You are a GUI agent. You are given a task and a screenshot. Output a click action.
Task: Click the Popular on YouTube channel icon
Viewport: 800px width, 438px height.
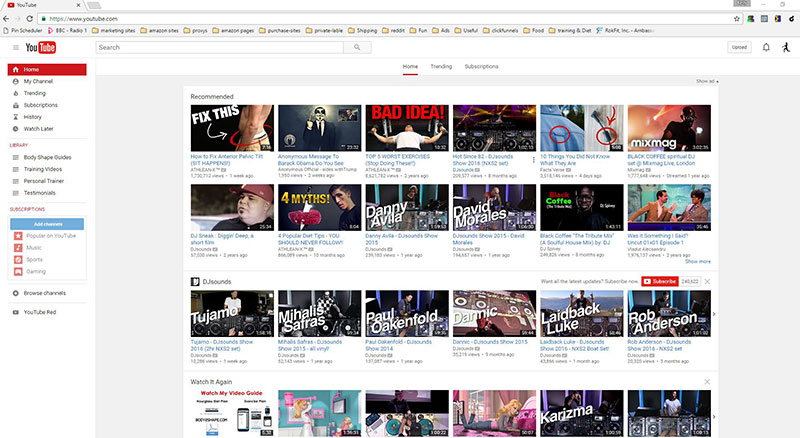coord(18,236)
